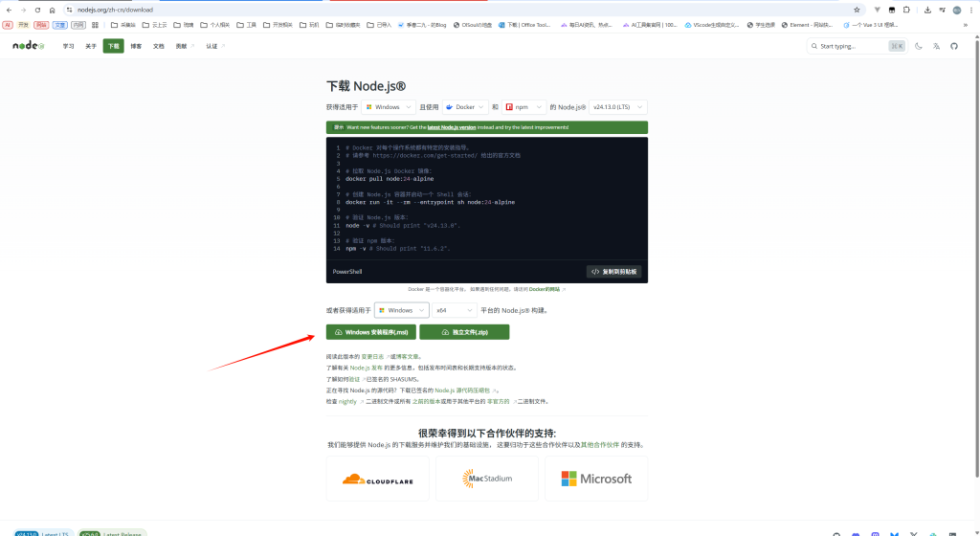Image resolution: width=980 pixels, height=536 pixels.
Task: Click code line docker pull node:24-alpine
Action: point(390,179)
